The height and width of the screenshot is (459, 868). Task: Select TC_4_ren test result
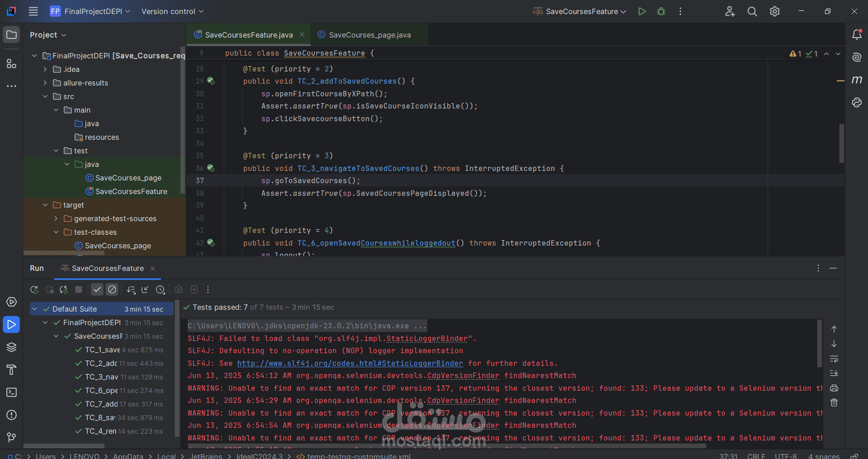pyautogui.click(x=119, y=431)
